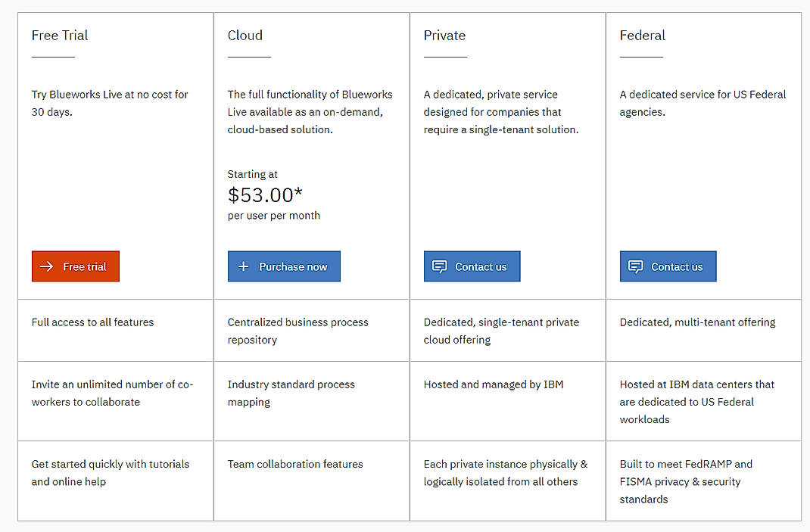Image resolution: width=810 pixels, height=532 pixels.
Task: Contact us about the Federal offering
Action: point(668,266)
